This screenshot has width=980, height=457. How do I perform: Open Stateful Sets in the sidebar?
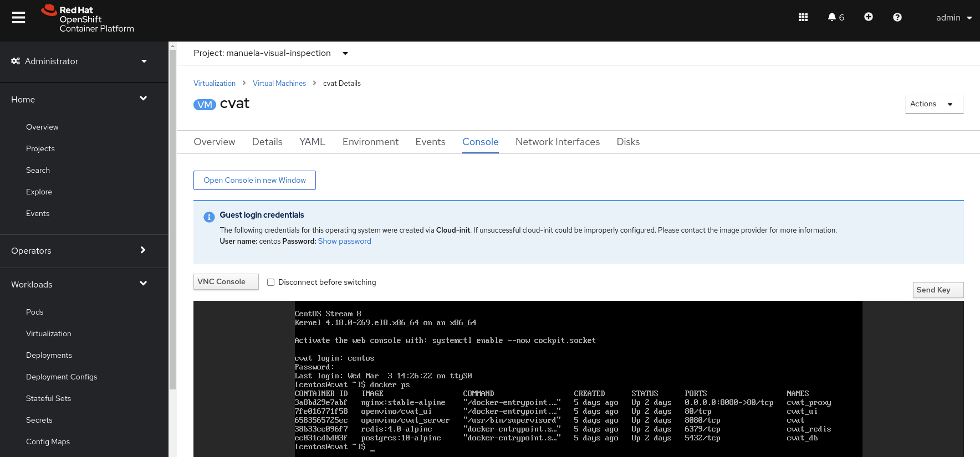[48, 398]
